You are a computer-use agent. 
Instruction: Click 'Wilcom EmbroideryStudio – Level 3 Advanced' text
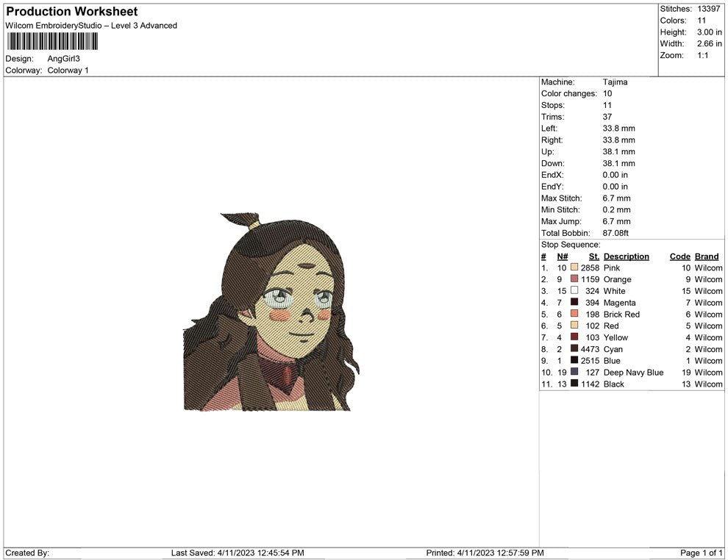coord(91,26)
